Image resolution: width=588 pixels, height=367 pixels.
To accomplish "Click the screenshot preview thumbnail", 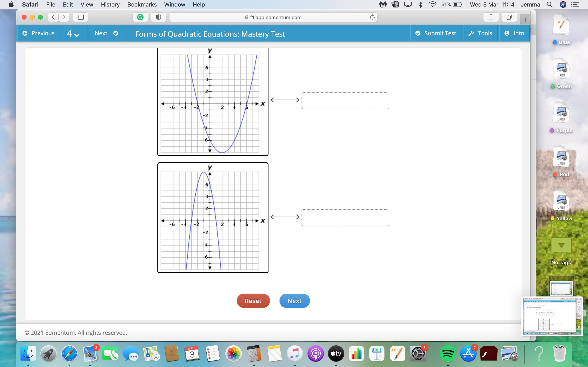I will pos(552,316).
